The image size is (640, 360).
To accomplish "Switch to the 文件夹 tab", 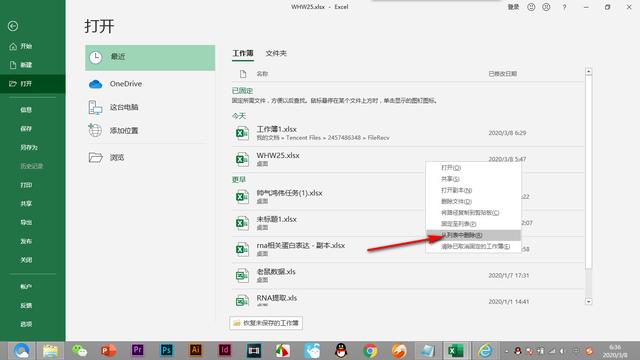I will pos(276,53).
